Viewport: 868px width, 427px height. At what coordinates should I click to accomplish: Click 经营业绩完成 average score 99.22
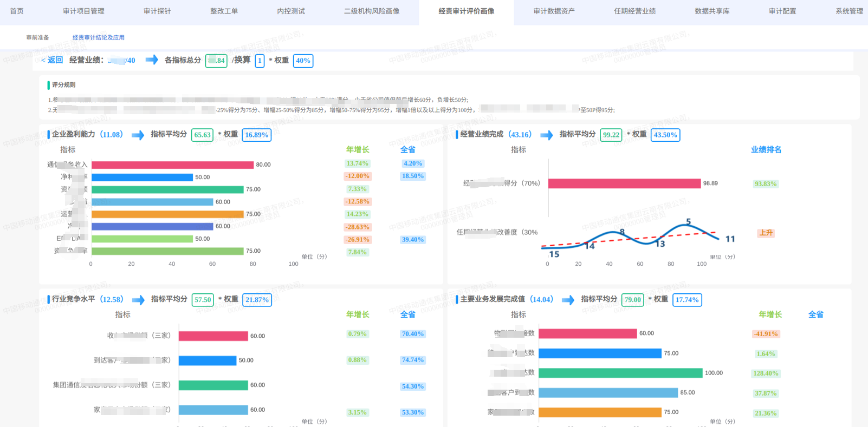click(611, 135)
